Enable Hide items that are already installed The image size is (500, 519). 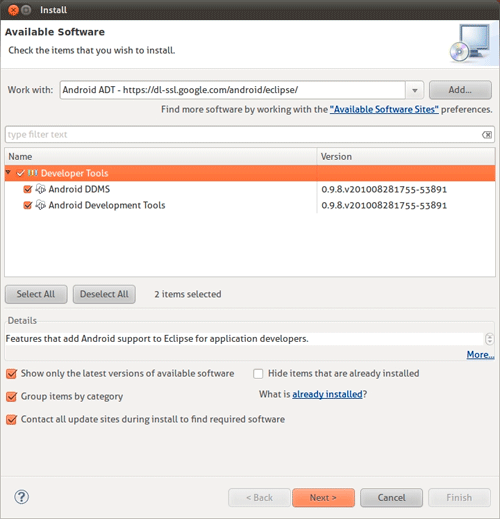coord(258,374)
